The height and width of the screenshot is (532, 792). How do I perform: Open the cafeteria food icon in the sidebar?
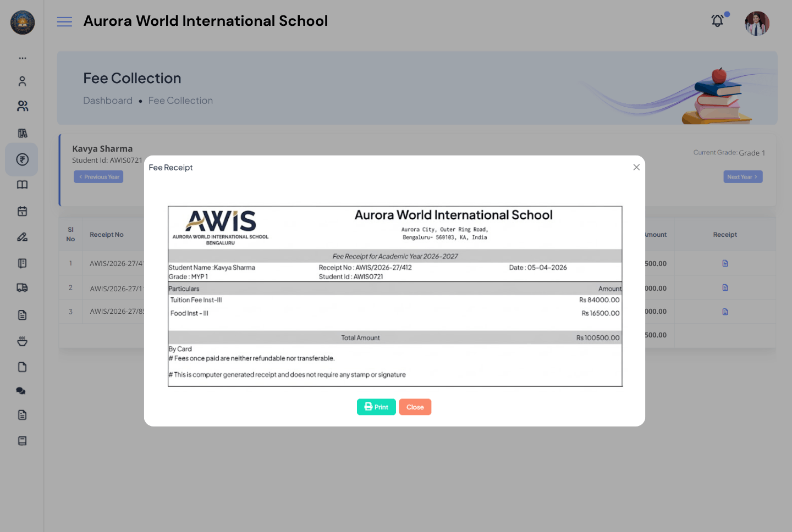click(22, 341)
